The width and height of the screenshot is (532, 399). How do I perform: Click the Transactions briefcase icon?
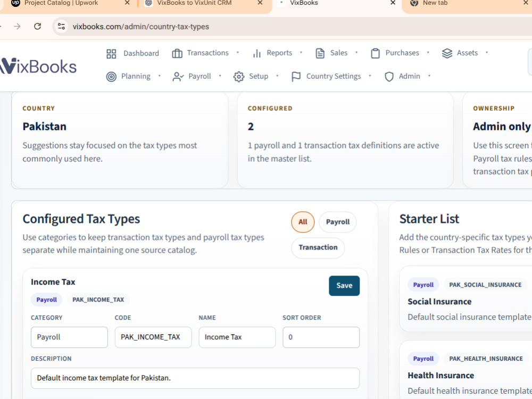tap(177, 54)
